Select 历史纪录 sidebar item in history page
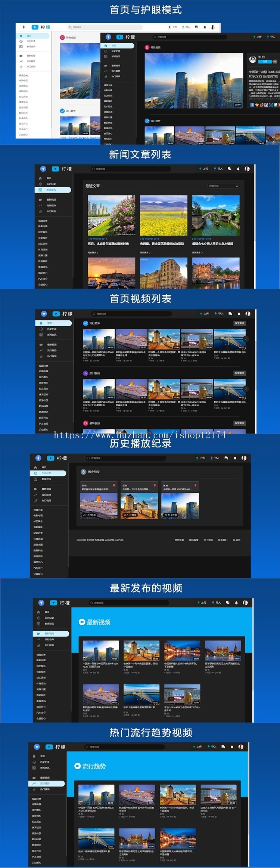Viewport: 280px width, 868px height. (x=48, y=473)
